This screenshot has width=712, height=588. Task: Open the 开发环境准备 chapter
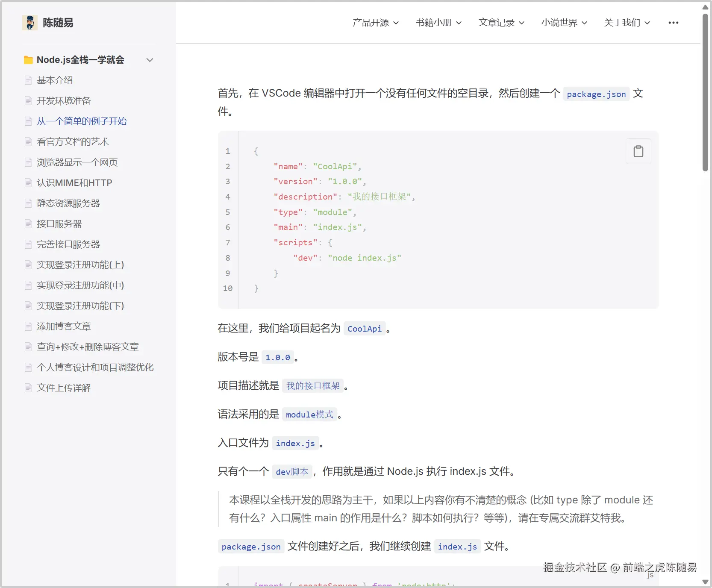click(64, 101)
